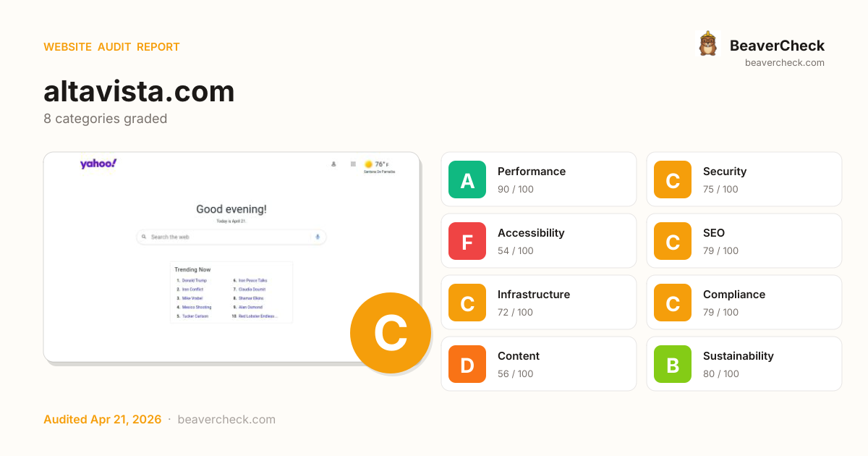Click the Yahoo logo in the screenshot preview
868x456 pixels.
(98, 164)
